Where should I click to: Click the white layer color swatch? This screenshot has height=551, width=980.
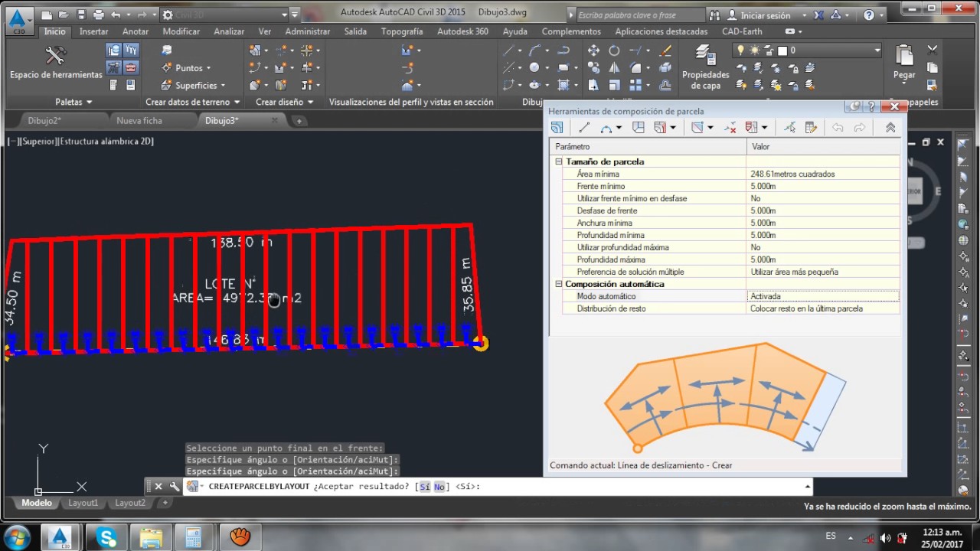pyautogui.click(x=782, y=51)
